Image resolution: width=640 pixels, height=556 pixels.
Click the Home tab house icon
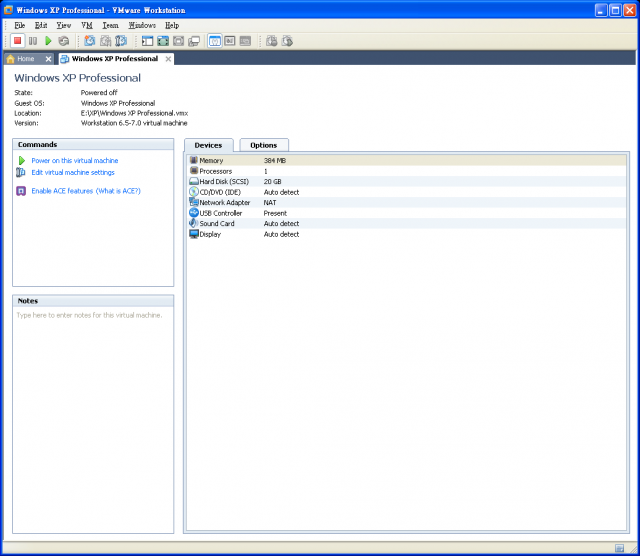click(x=11, y=59)
